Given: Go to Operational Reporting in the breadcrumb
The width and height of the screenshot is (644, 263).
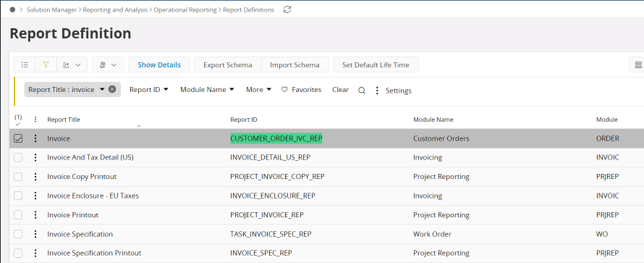Looking at the screenshot, I should (x=185, y=10).
